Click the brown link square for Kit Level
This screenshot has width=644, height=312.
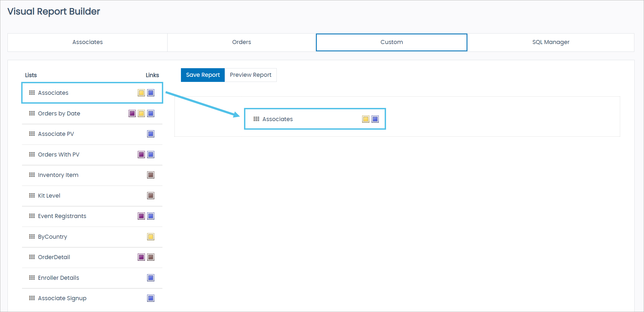click(151, 195)
